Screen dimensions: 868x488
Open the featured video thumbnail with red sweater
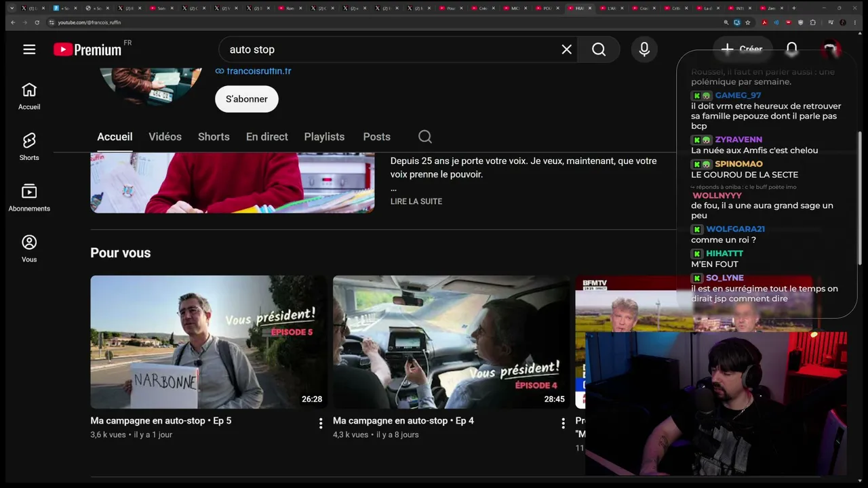233,182
